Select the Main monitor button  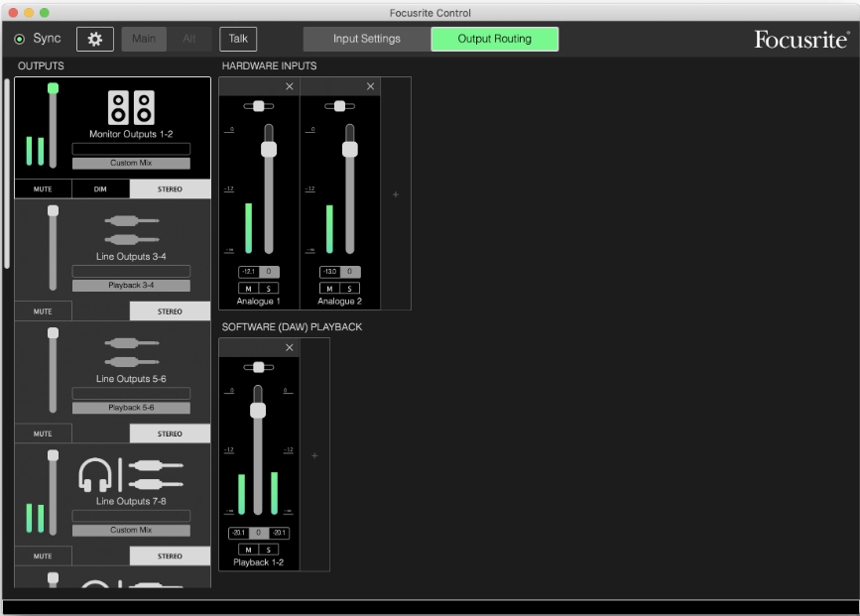click(144, 39)
